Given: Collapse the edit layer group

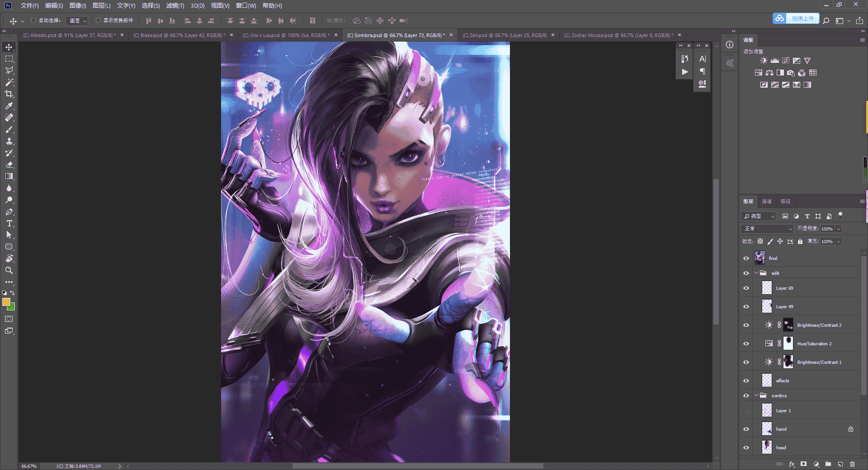Looking at the screenshot, I should pyautogui.click(x=756, y=273).
